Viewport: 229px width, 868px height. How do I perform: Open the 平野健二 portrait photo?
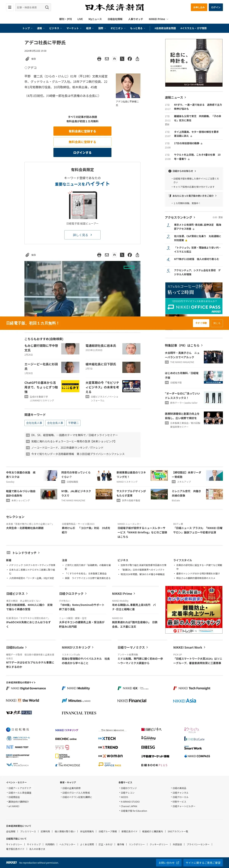click(128, 86)
